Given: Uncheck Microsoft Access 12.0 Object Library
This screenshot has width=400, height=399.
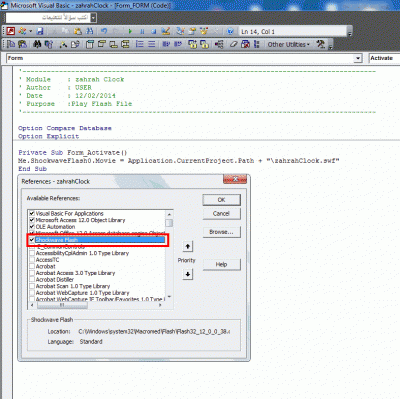Looking at the screenshot, I should pyautogui.click(x=32, y=220).
